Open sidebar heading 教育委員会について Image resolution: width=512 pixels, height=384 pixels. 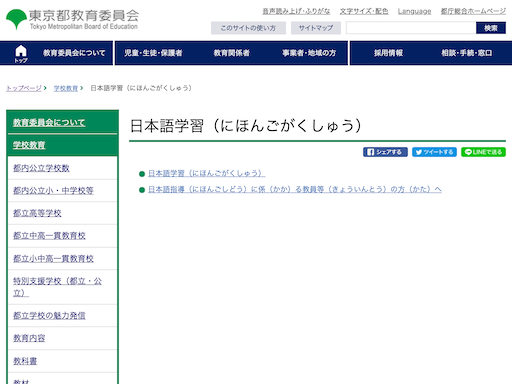click(x=49, y=123)
